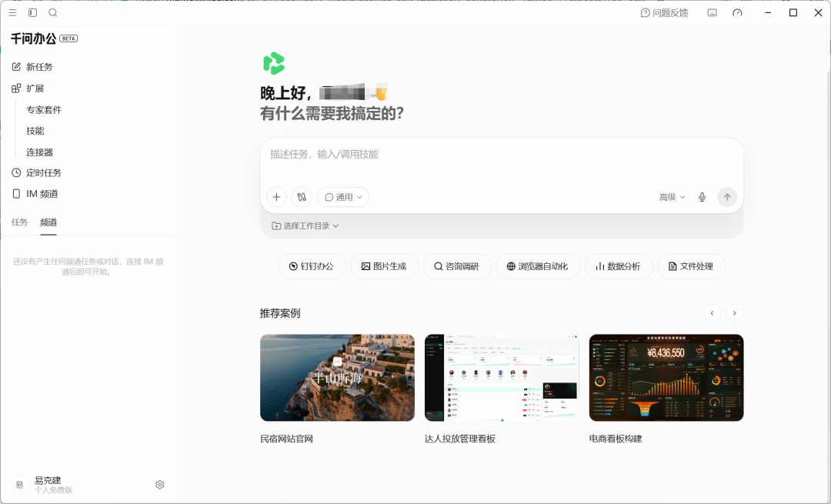The width and height of the screenshot is (831, 504).
Task: Focus the task description input field
Action: coord(502,161)
